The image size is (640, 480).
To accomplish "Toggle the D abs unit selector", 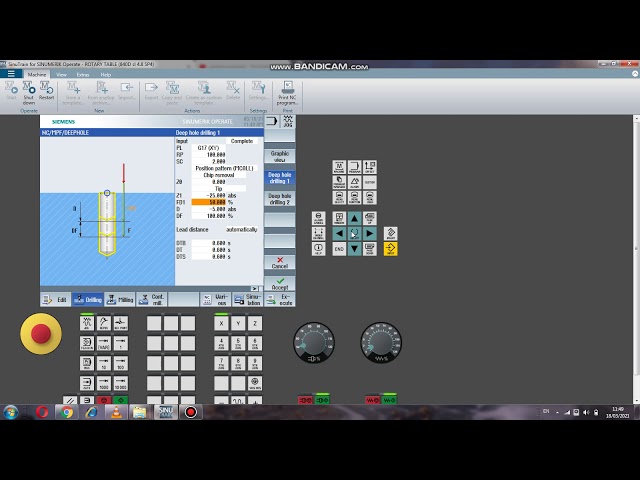I will click(232, 209).
